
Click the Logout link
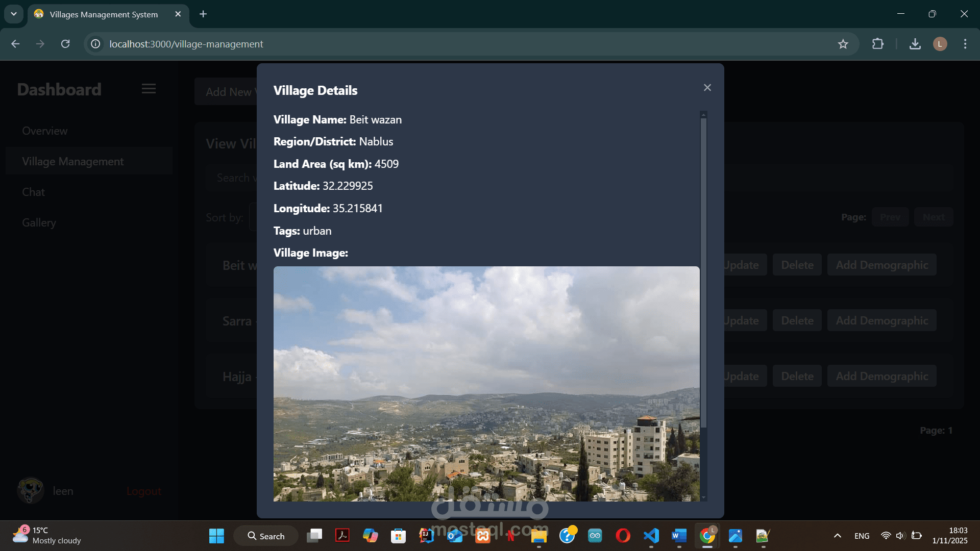click(143, 491)
